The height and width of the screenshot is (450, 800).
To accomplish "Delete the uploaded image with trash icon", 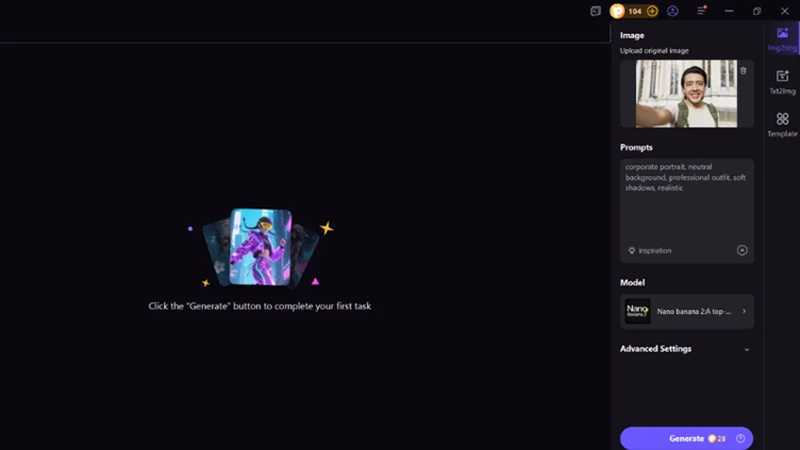I will click(x=743, y=71).
